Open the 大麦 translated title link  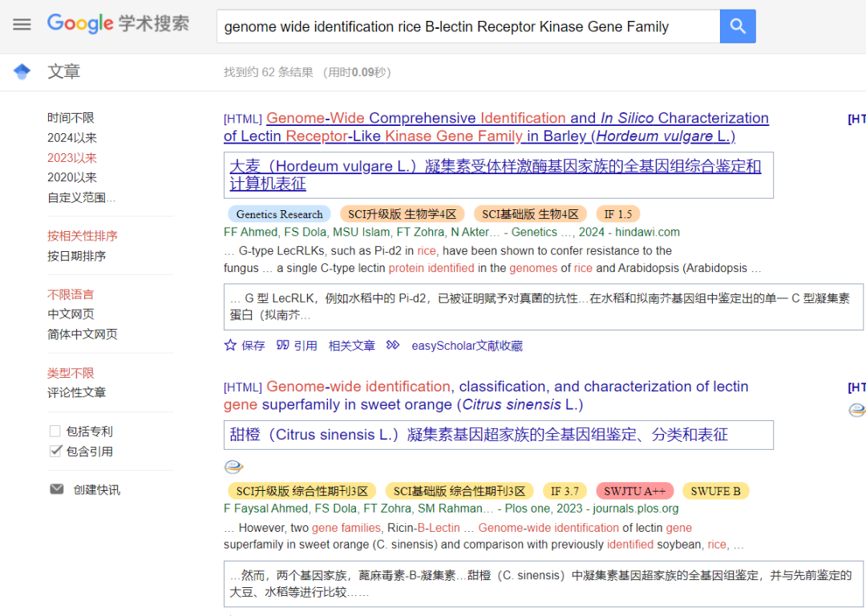(x=495, y=175)
